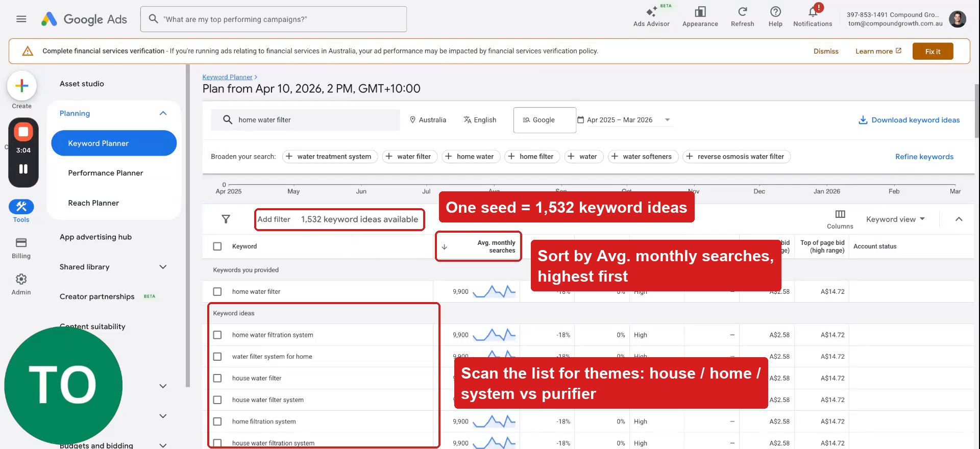Click the Create plus button

21,85
